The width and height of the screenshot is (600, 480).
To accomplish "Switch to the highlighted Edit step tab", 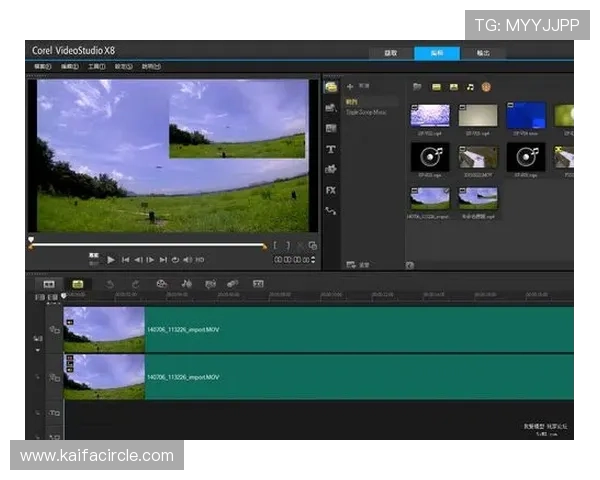I will coord(437,53).
